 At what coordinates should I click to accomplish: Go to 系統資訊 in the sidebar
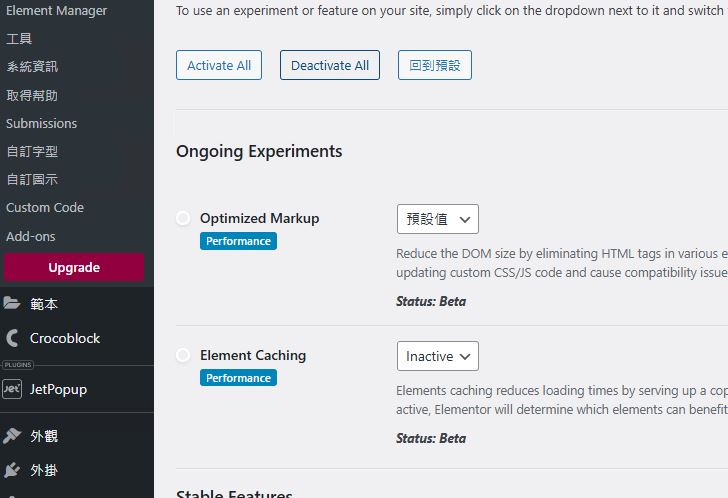(x=32, y=67)
